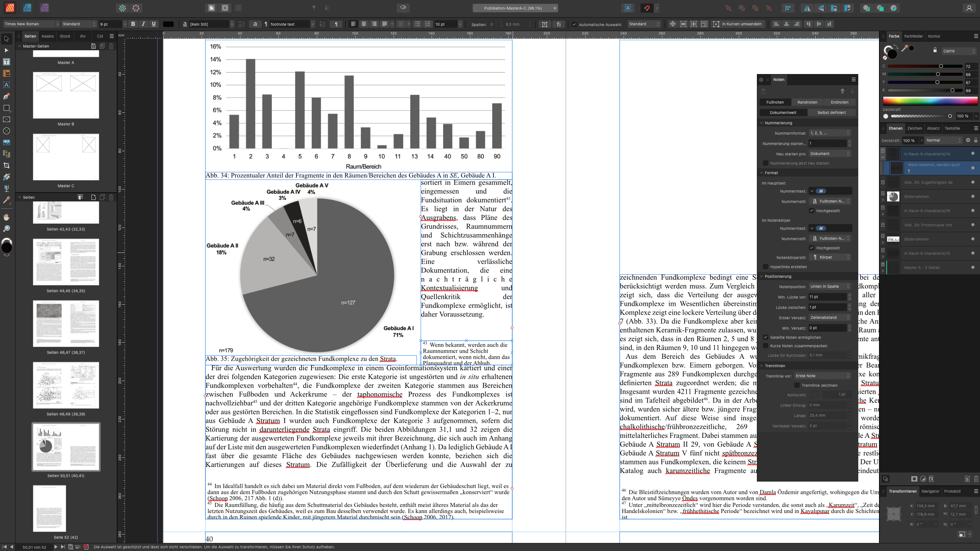
Task: Select the Picture Frame Rectangle tool
Action: 7,119
